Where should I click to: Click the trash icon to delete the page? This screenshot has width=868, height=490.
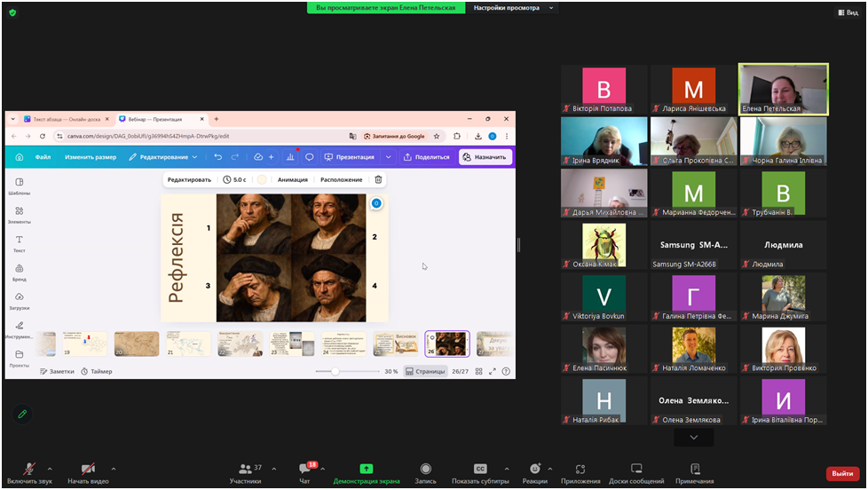[378, 179]
